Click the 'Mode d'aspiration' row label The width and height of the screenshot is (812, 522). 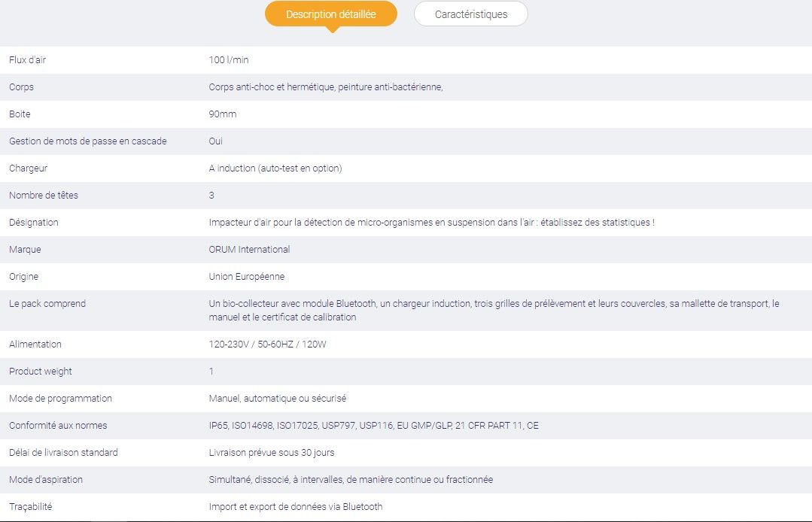pyautogui.click(x=46, y=480)
